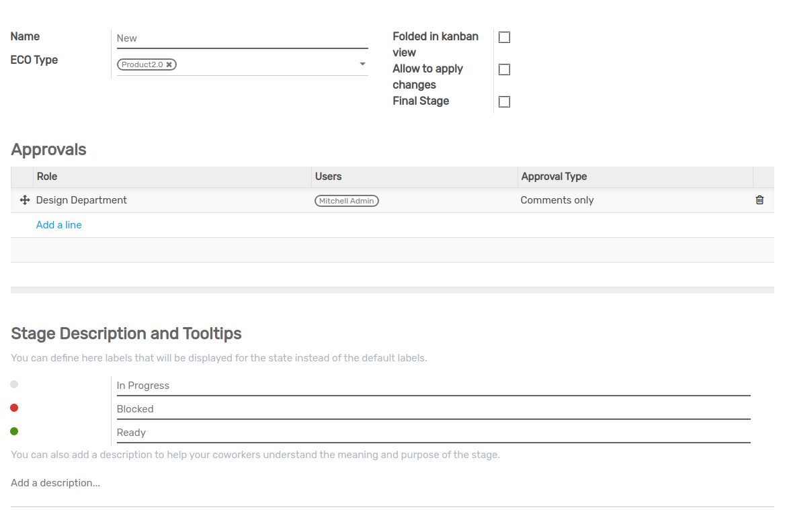Delete the Design Department approval row
The image size is (785, 532).
click(759, 200)
